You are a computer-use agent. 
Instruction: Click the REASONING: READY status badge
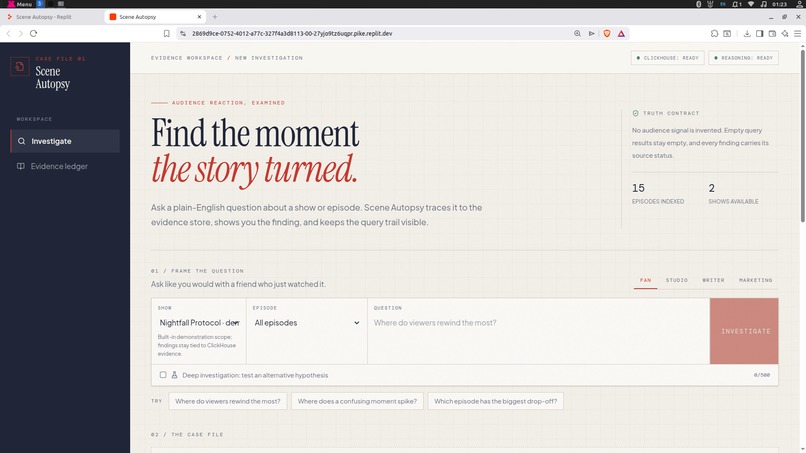coord(743,58)
